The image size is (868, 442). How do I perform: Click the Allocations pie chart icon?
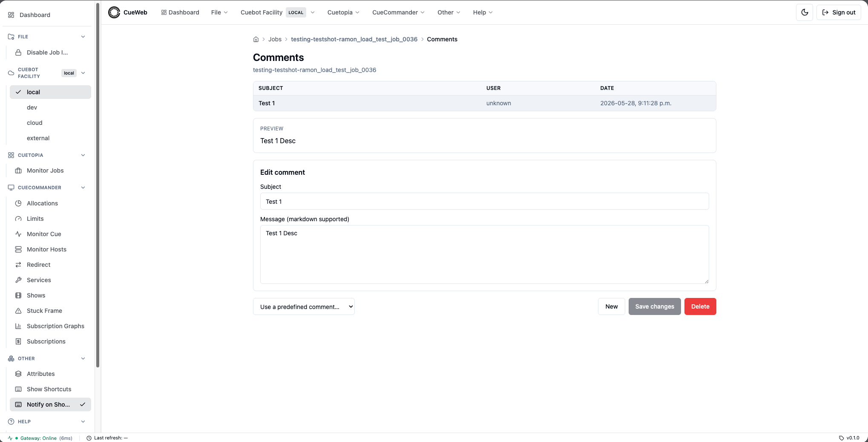click(x=18, y=203)
